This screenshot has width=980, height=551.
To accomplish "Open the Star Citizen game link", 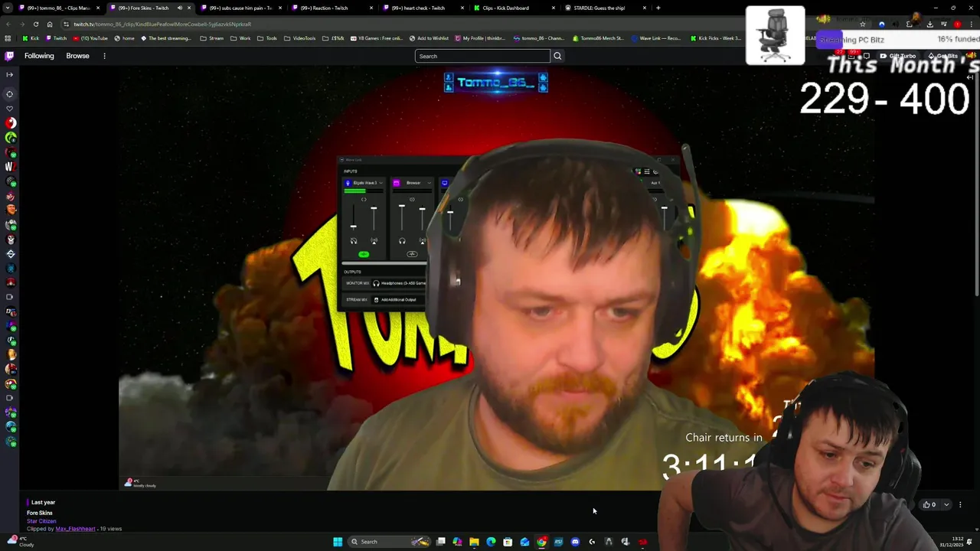I will pos(41,521).
